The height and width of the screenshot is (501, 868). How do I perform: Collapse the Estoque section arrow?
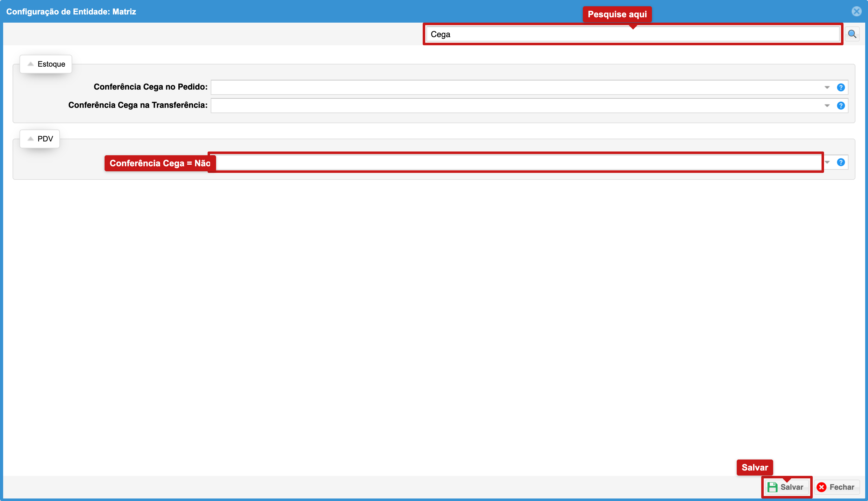[x=30, y=64]
